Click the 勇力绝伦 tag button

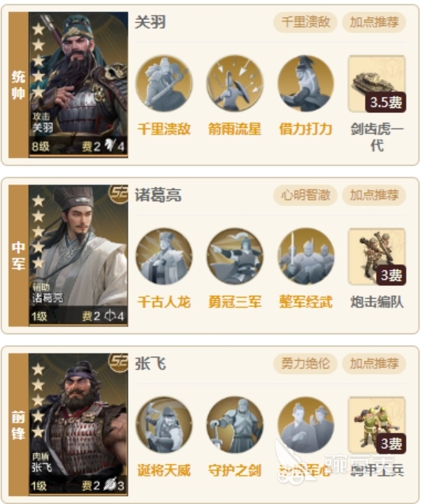click(305, 364)
